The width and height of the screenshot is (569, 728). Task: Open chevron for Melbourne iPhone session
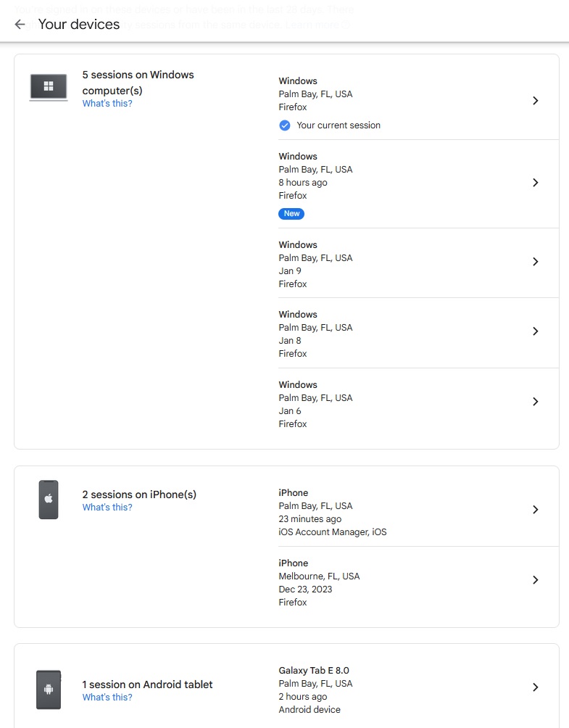[535, 579]
